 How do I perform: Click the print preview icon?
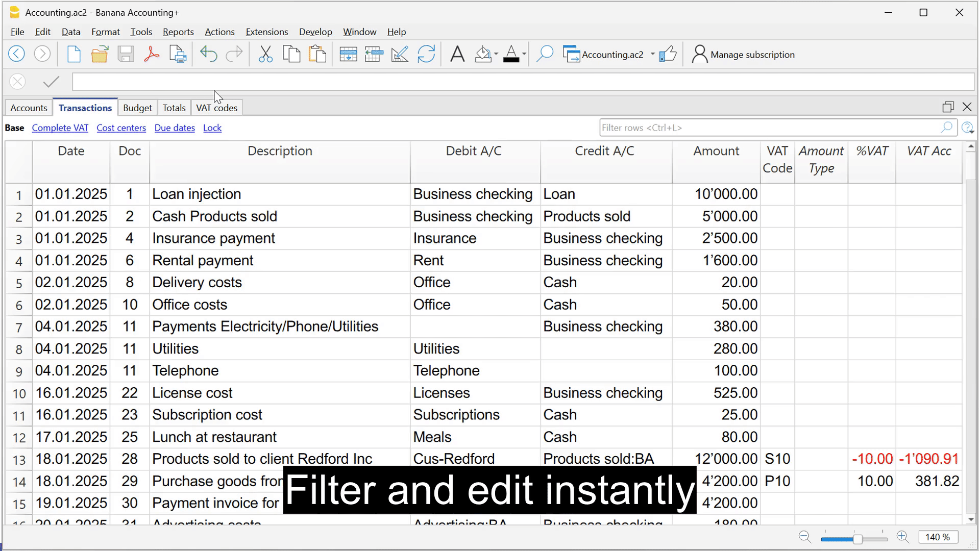(178, 54)
